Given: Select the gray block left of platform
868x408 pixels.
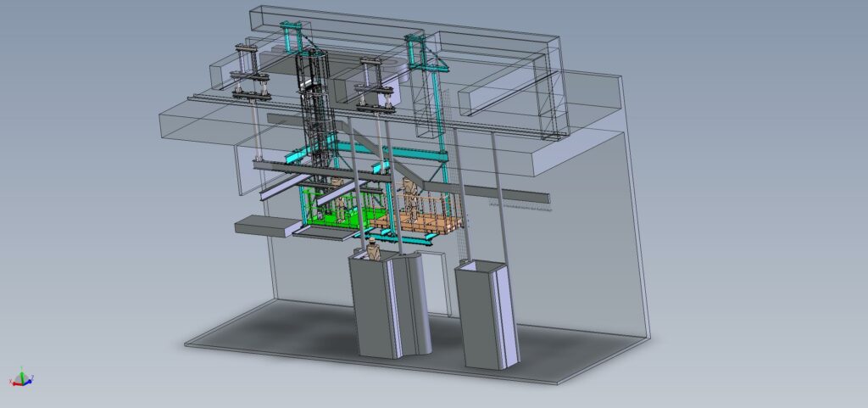Looking at the screenshot, I should pyautogui.click(x=267, y=226).
